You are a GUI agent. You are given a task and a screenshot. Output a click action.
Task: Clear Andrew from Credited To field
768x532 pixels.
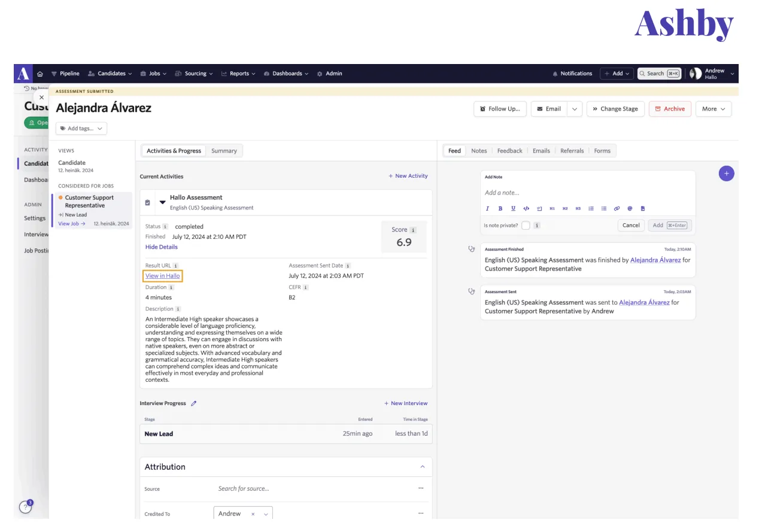(253, 514)
